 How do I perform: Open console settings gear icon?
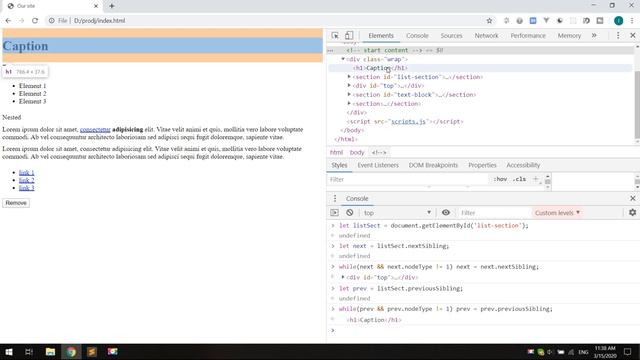coord(632,213)
